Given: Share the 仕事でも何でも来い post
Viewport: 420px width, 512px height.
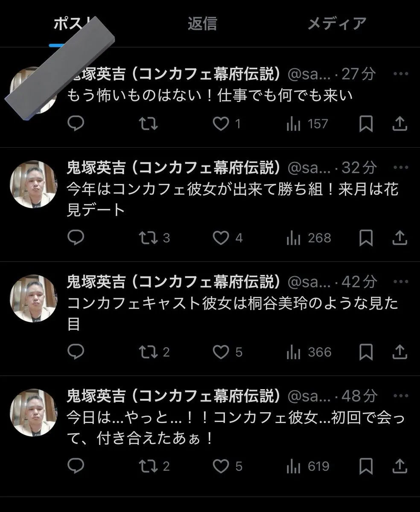Looking at the screenshot, I should point(399,124).
